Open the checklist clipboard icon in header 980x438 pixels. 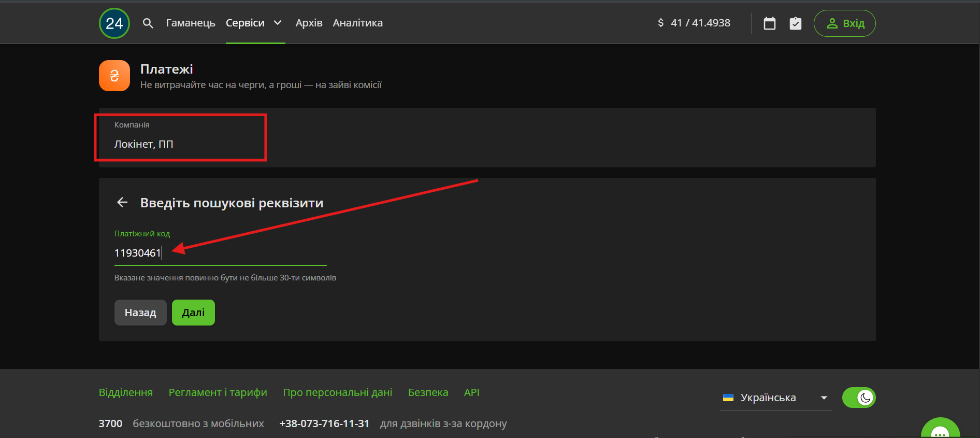[796, 23]
